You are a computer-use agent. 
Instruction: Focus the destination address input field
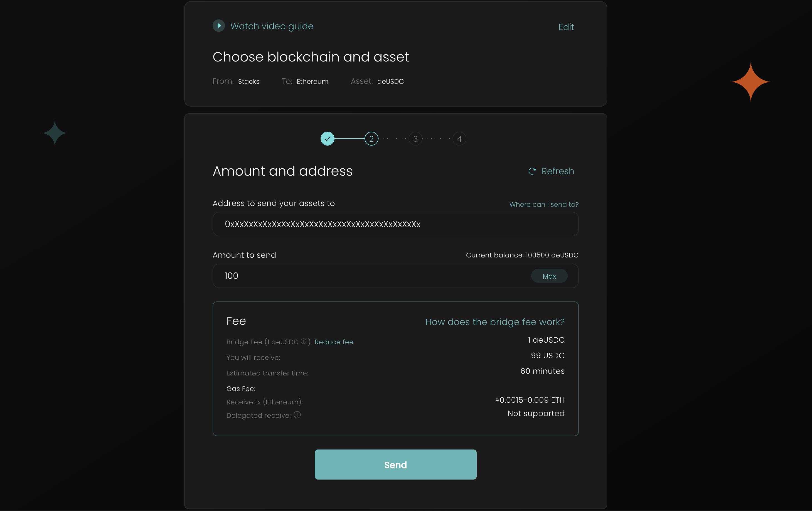[395, 224]
